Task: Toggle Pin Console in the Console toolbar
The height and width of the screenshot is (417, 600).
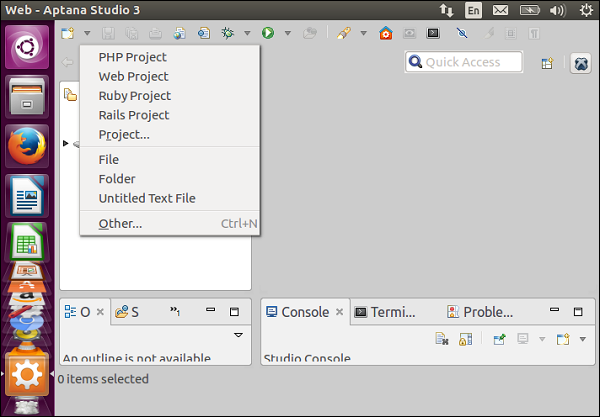Action: point(499,339)
